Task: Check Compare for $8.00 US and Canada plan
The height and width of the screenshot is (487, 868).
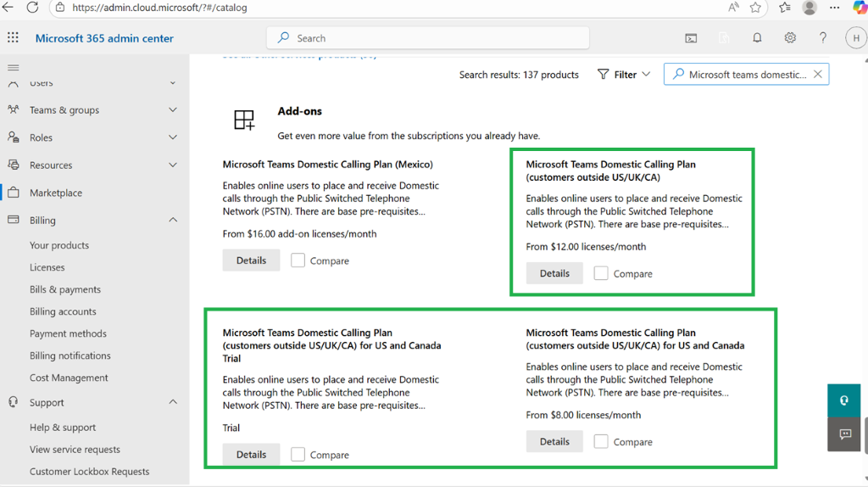Action: click(x=601, y=441)
